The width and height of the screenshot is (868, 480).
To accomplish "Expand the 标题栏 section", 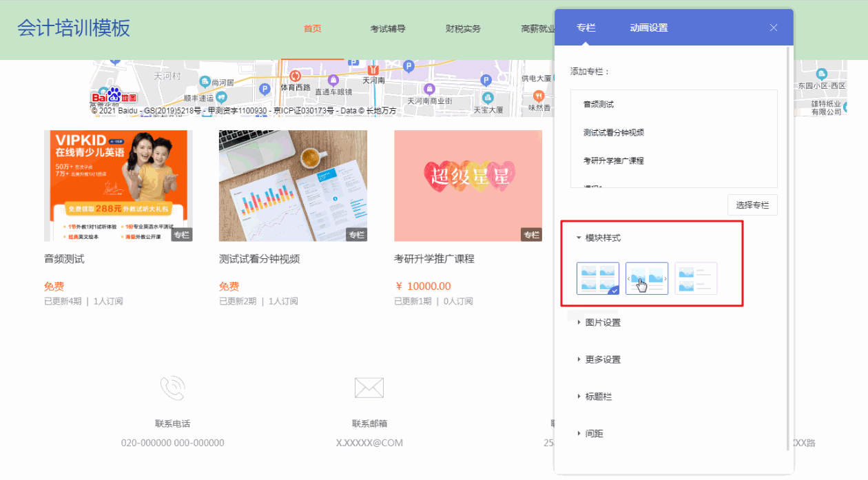I will click(x=594, y=397).
